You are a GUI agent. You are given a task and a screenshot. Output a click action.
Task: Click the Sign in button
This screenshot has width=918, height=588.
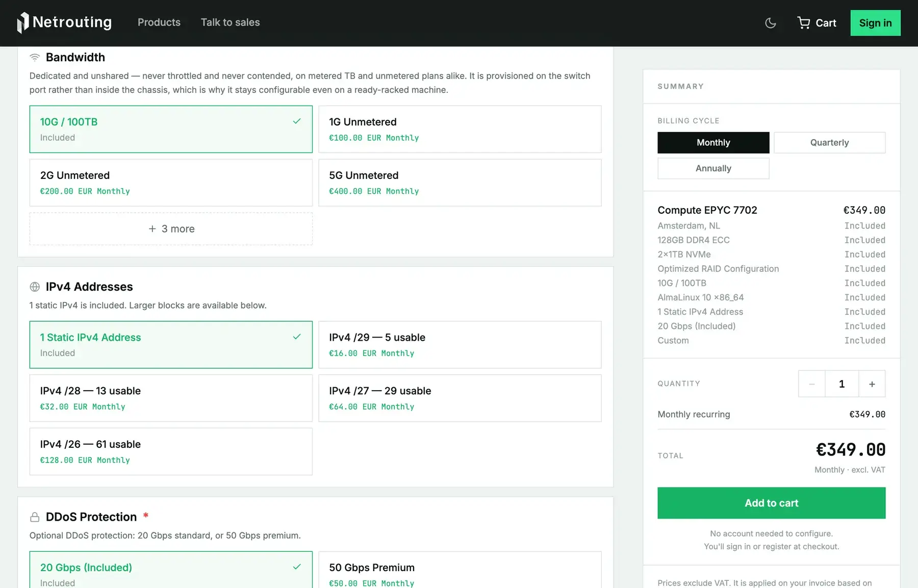click(x=876, y=23)
